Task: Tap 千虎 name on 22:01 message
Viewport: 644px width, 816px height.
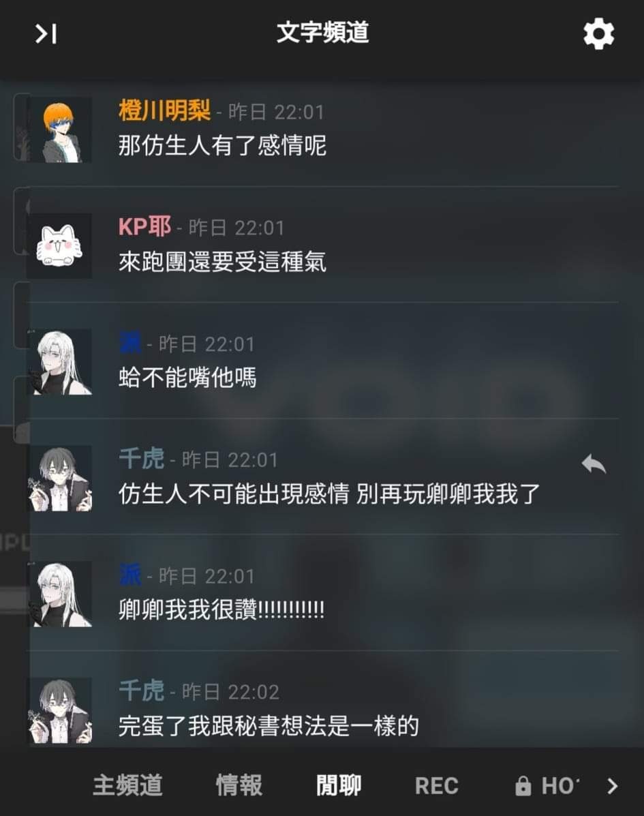Action: [x=142, y=459]
